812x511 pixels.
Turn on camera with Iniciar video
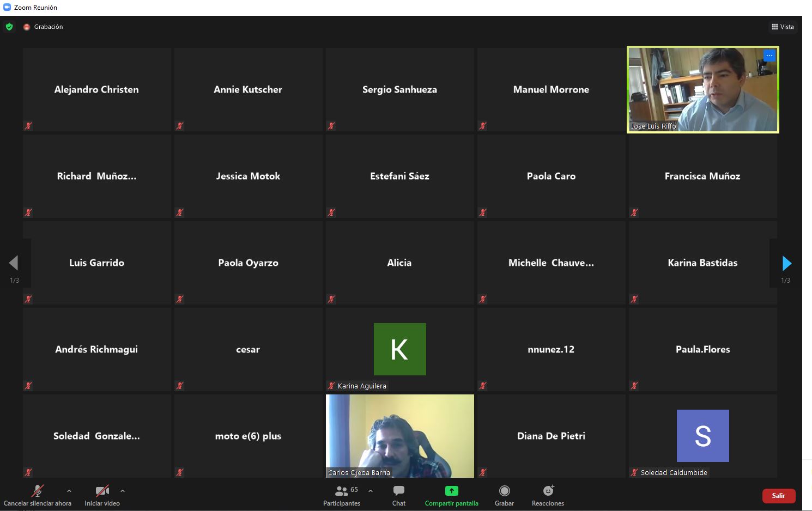102,491
